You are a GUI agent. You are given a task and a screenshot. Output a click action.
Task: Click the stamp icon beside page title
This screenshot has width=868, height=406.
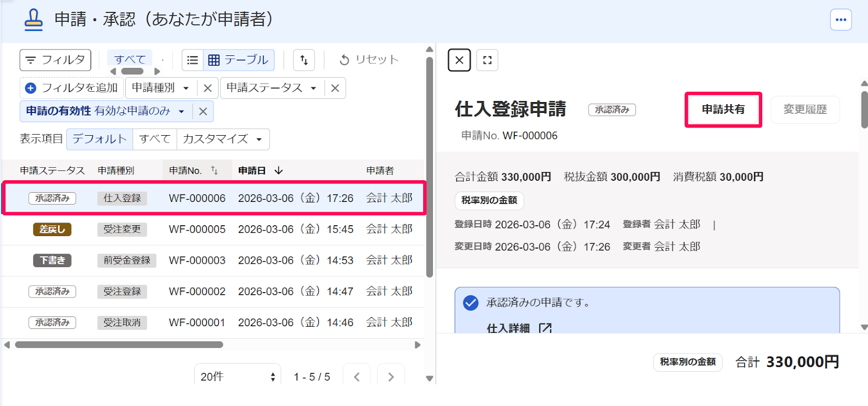tap(34, 20)
